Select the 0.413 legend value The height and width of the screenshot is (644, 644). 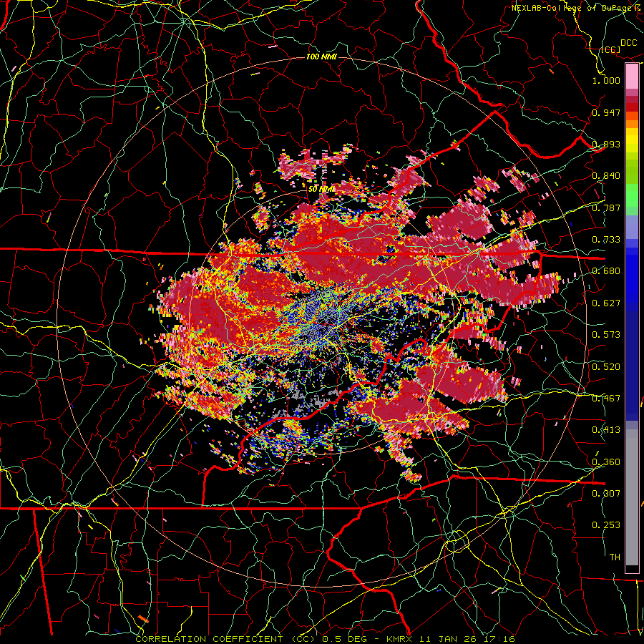[x=606, y=430]
